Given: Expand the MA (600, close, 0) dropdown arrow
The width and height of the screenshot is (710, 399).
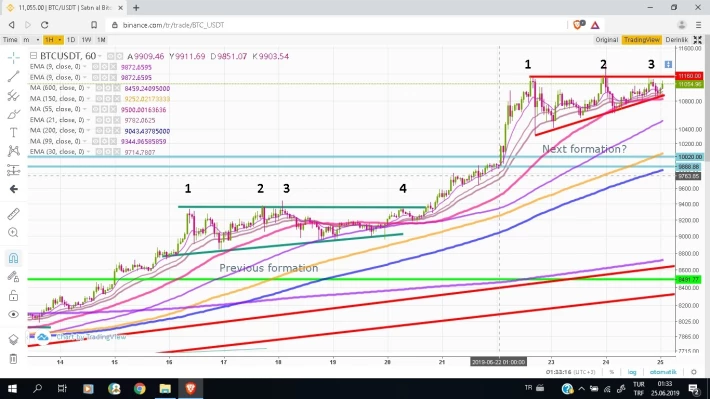Looking at the screenshot, I should click(88, 88).
